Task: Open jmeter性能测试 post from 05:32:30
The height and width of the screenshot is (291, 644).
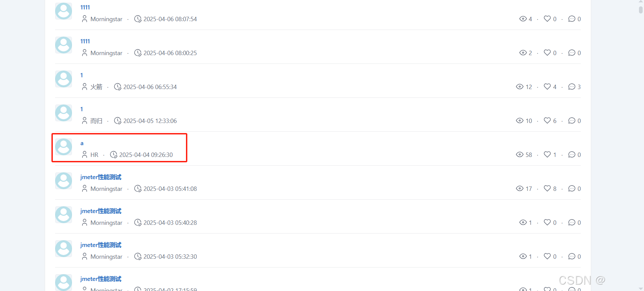Action: [x=101, y=245]
